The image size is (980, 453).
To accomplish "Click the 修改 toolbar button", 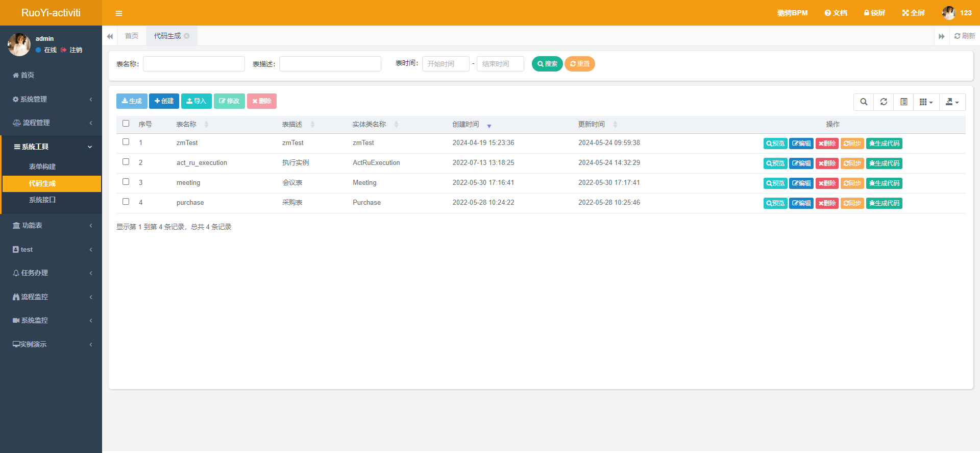I will point(229,101).
